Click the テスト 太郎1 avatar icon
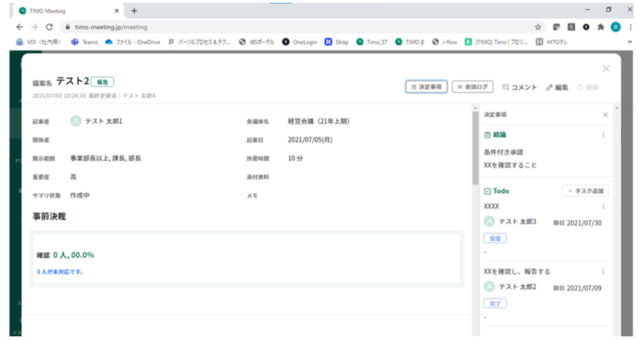The width and height of the screenshot is (644, 340). point(75,121)
